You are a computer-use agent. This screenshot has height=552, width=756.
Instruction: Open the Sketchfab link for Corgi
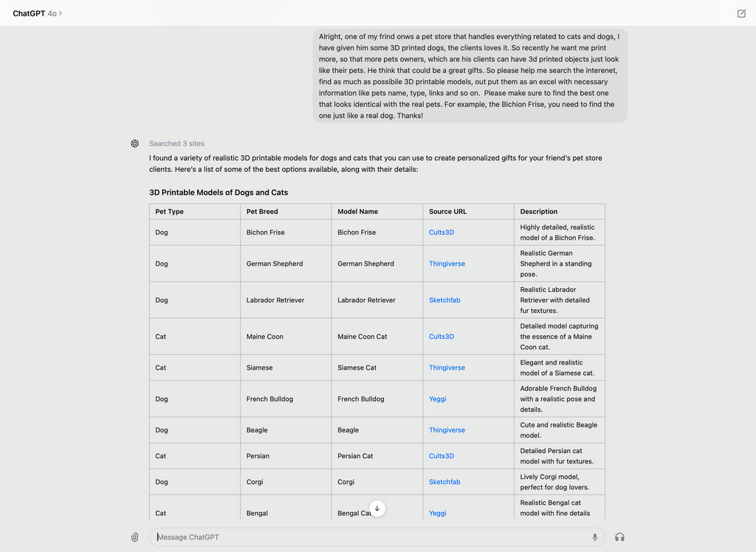tap(444, 482)
